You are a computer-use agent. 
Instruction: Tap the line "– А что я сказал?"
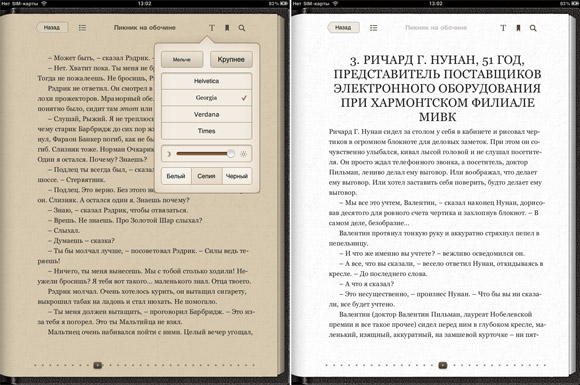pyautogui.click(x=367, y=284)
